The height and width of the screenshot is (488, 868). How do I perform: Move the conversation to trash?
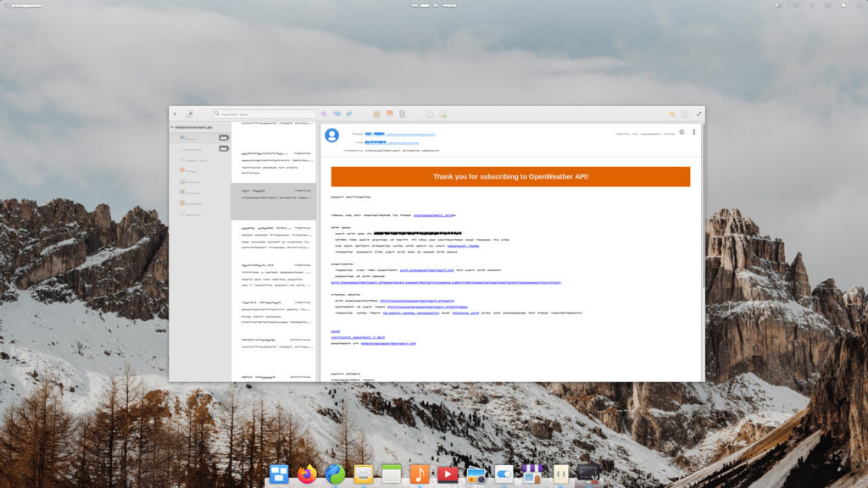tap(403, 114)
